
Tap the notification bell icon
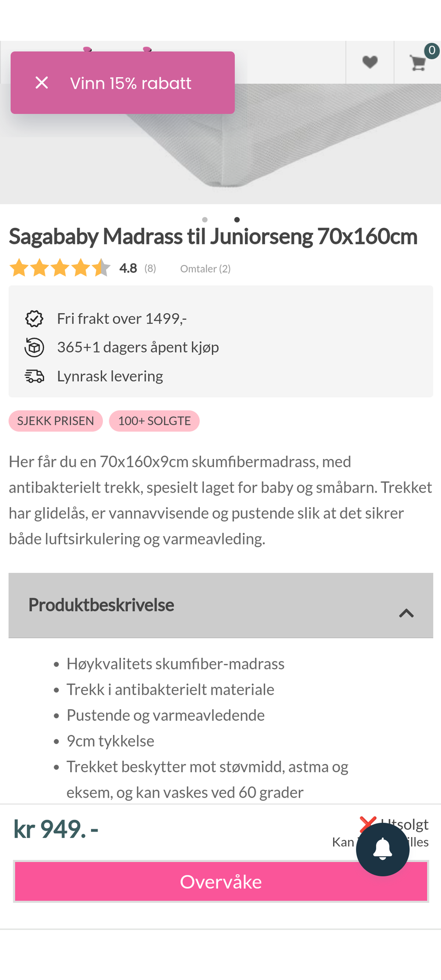click(x=382, y=849)
